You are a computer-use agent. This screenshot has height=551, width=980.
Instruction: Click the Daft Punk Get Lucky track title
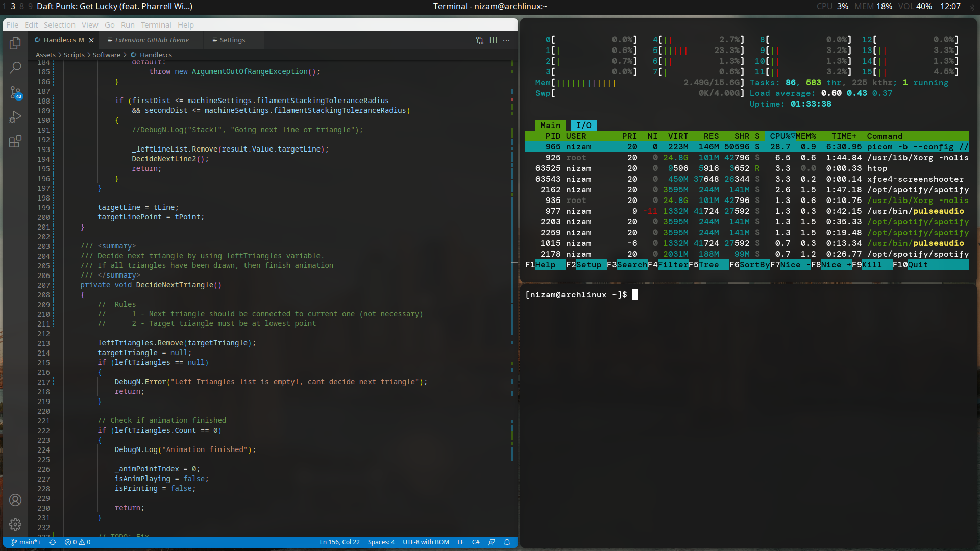114,6
